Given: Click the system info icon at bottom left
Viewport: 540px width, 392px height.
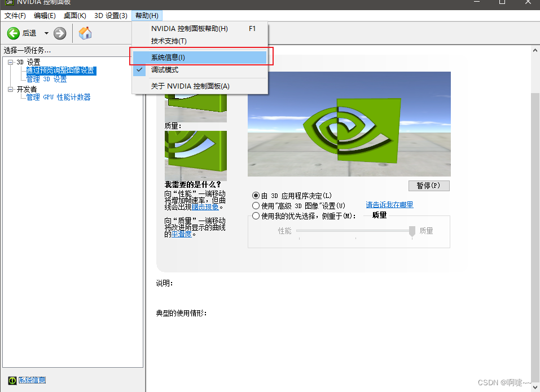Looking at the screenshot, I should (12, 380).
